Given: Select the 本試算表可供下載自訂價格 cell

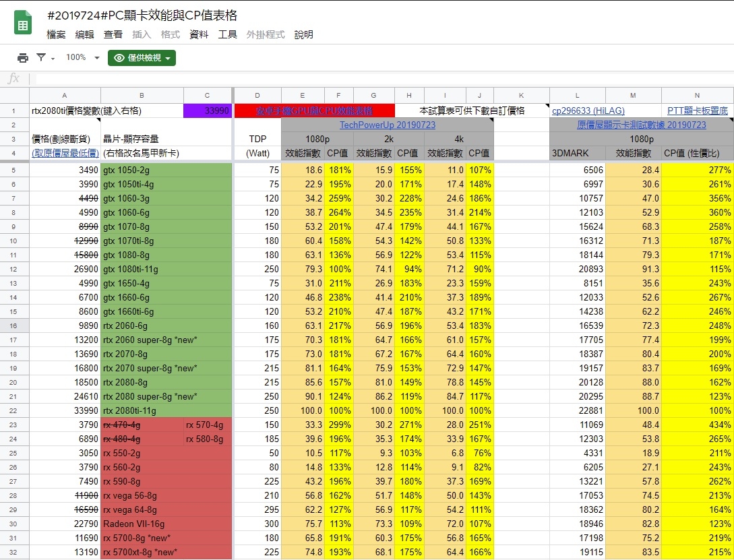Looking at the screenshot, I should point(472,111).
